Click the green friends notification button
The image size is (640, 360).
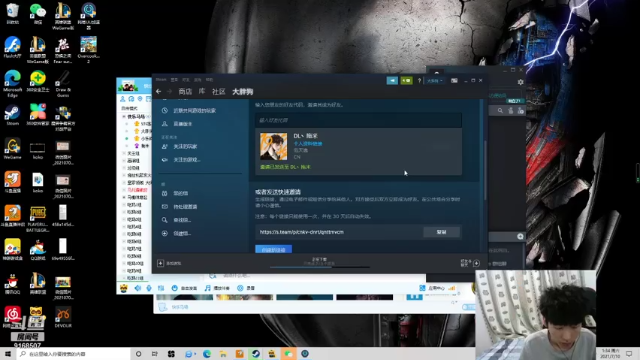pyautogui.click(x=406, y=80)
